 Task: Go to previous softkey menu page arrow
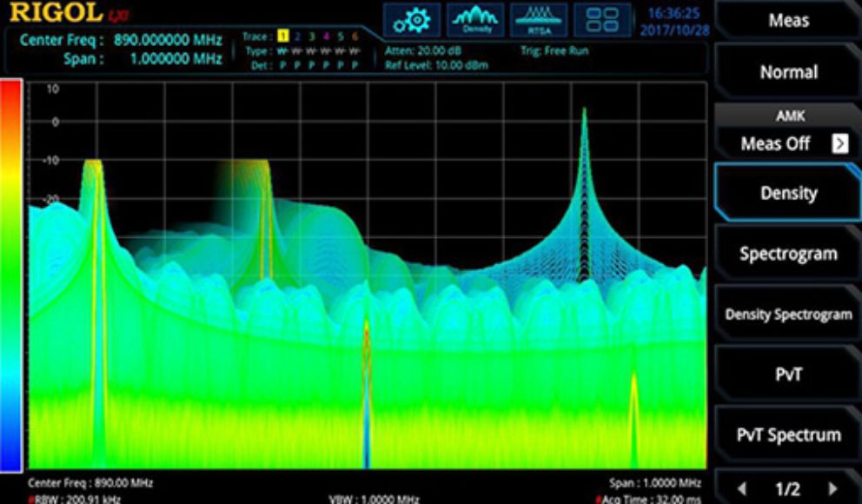point(741,489)
